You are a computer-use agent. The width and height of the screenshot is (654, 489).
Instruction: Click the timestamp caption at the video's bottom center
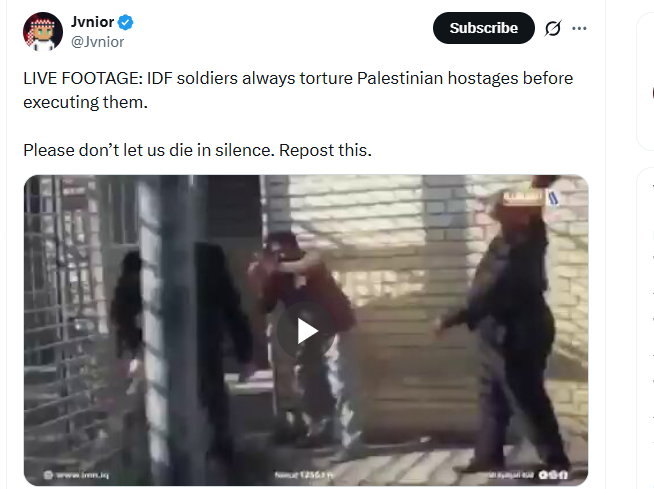point(304,475)
